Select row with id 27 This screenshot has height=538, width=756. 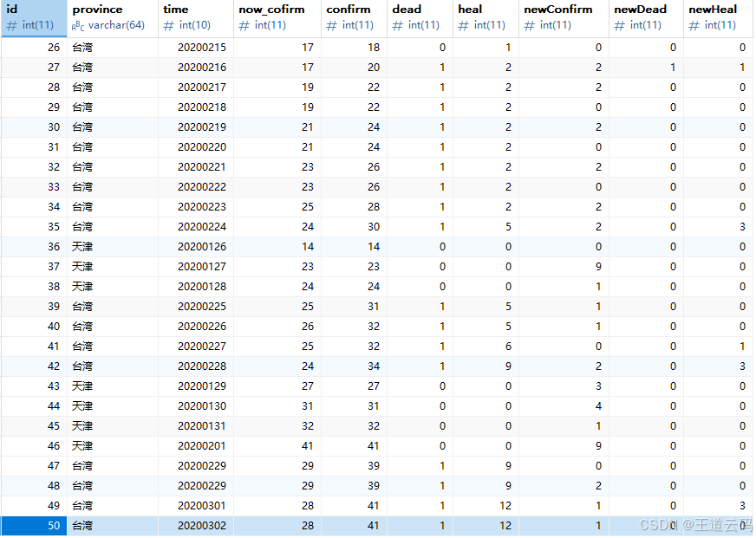coord(376,68)
